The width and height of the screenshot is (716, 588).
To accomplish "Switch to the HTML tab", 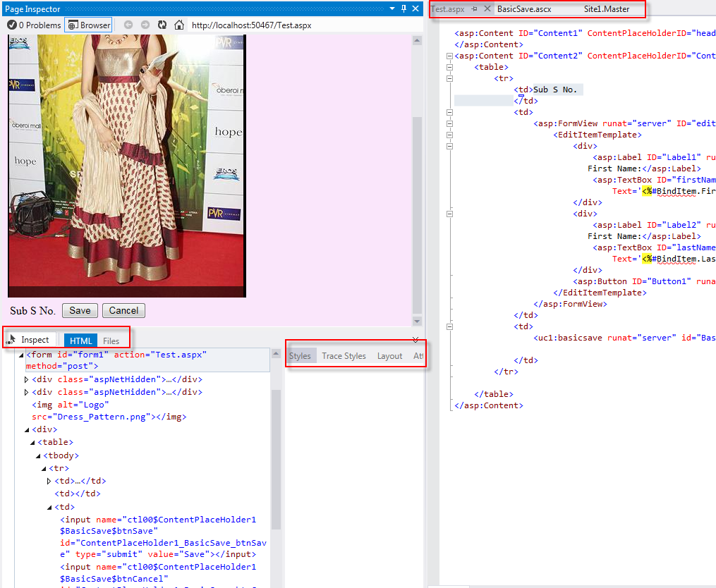I will click(x=80, y=341).
